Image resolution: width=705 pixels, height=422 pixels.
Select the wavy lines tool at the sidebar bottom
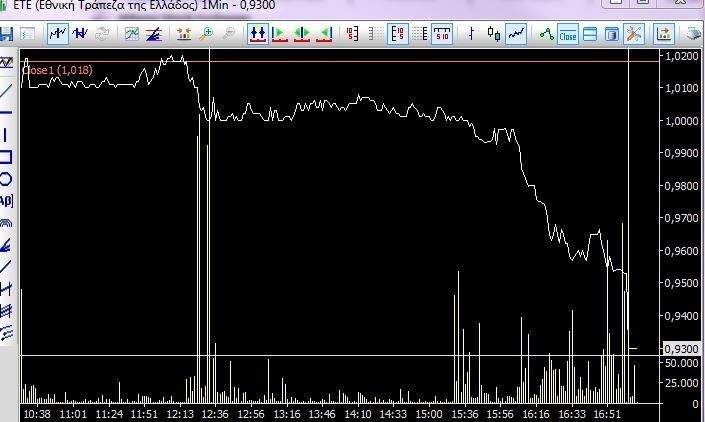6,333
